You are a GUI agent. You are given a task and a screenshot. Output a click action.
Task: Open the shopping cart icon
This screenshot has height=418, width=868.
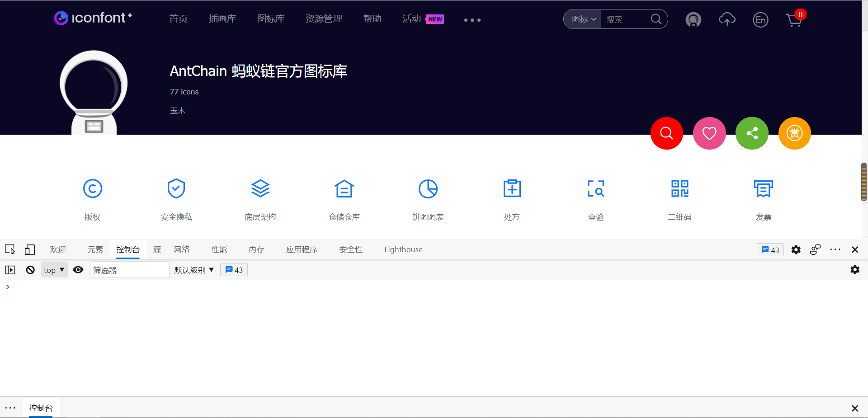tap(794, 20)
